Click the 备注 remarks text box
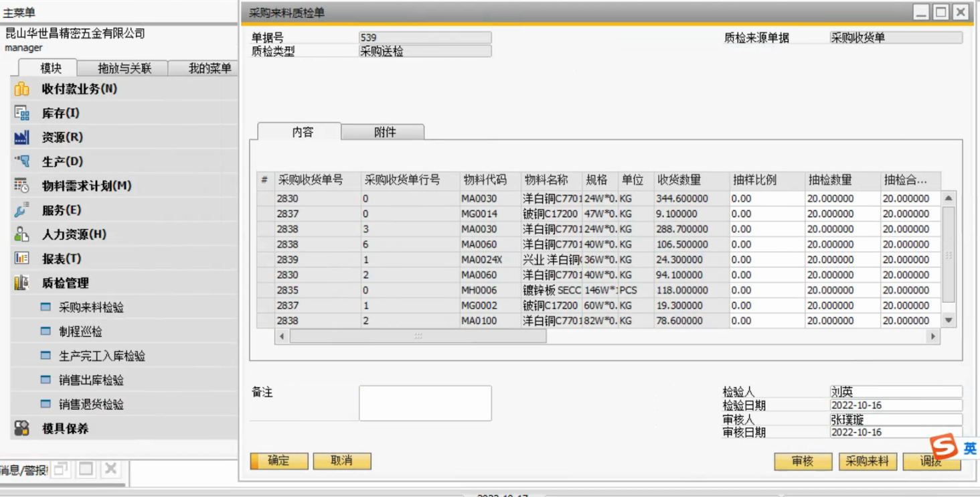The height and width of the screenshot is (497, 980). (x=425, y=403)
